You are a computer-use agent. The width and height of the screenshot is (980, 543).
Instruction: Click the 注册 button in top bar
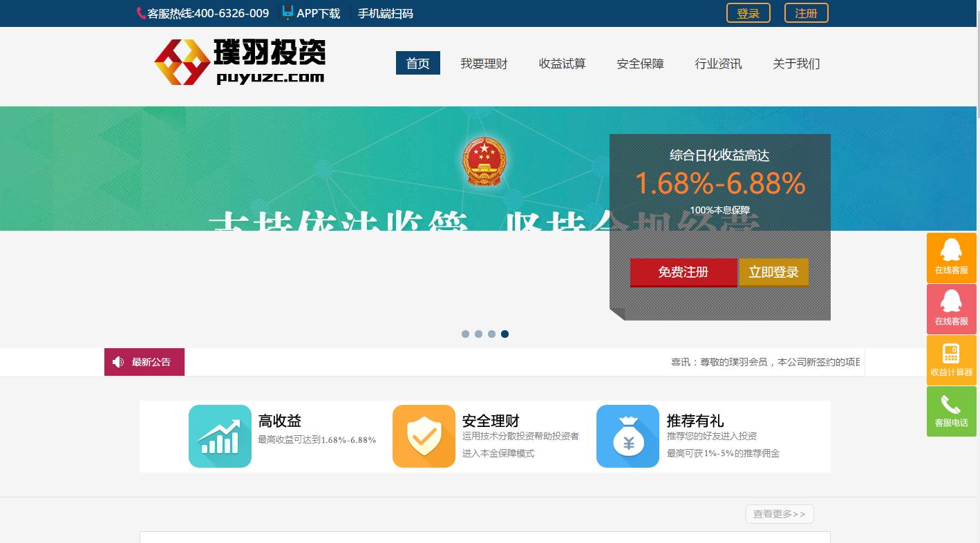click(806, 12)
